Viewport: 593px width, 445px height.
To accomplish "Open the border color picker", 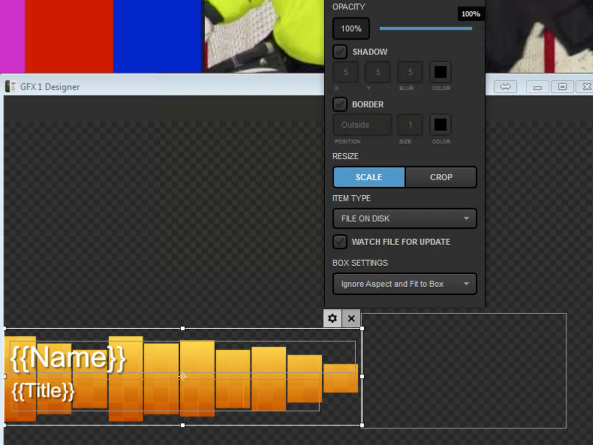I will tap(440, 124).
